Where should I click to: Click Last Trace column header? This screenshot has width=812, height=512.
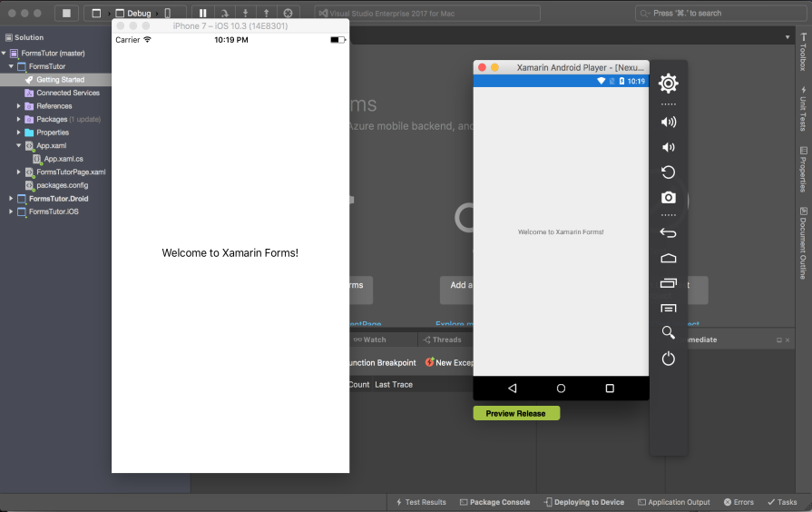394,385
